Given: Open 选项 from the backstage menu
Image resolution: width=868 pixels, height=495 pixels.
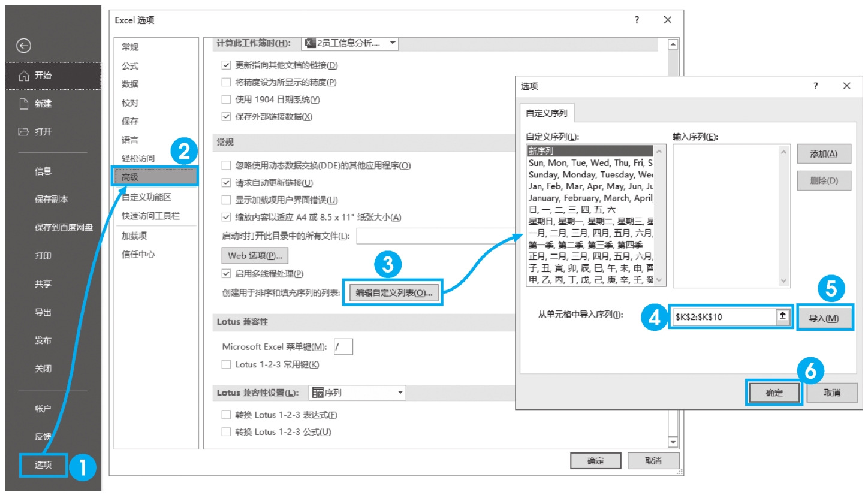Looking at the screenshot, I should (43, 464).
